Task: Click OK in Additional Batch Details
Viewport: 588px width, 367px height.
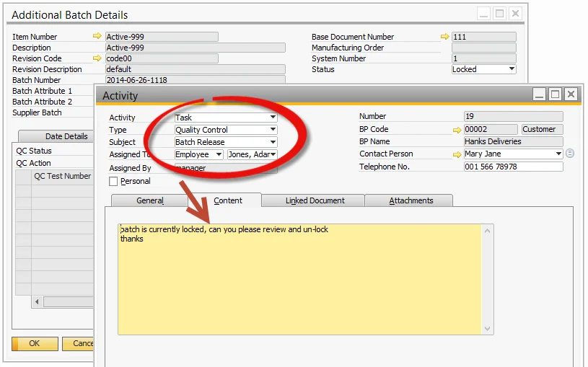Action: click(x=35, y=343)
